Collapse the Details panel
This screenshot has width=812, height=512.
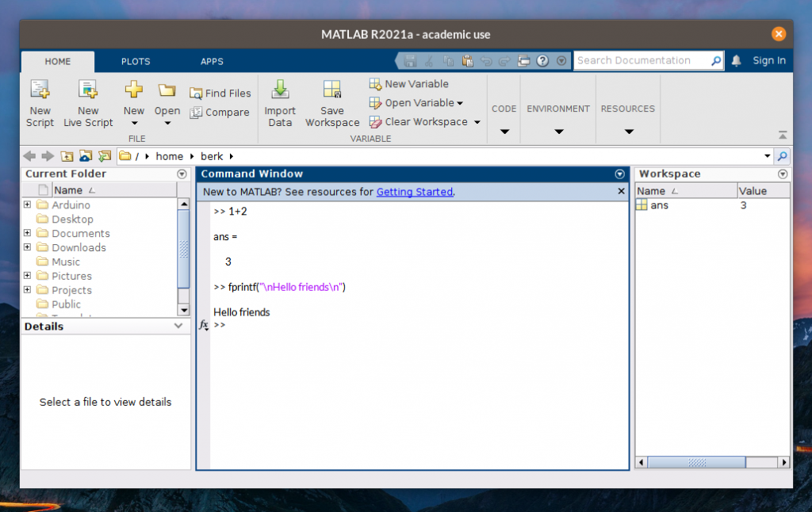coord(180,325)
